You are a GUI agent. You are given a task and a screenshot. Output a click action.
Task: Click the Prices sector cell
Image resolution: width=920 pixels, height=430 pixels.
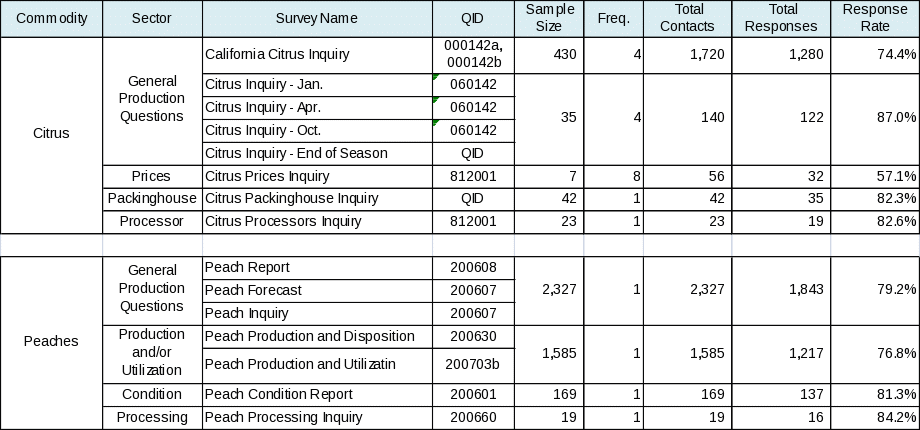pyautogui.click(x=153, y=177)
